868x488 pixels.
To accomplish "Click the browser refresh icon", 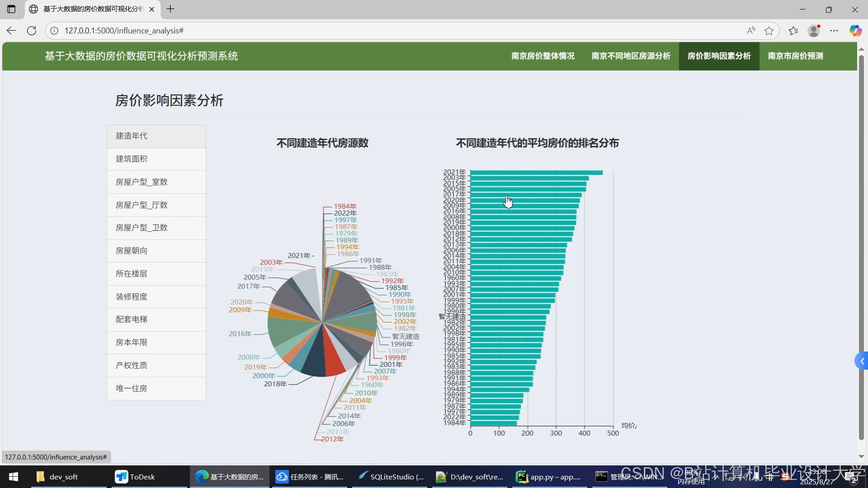I will (x=32, y=31).
